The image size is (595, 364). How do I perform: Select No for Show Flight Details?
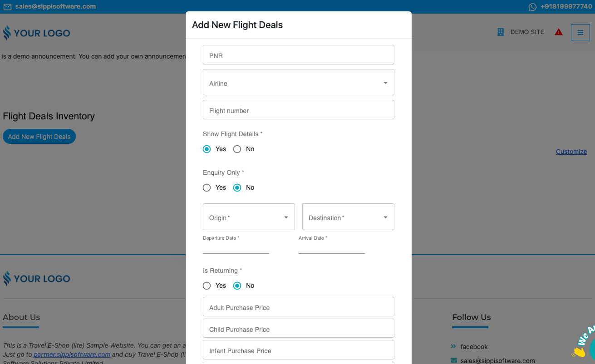pyautogui.click(x=237, y=149)
